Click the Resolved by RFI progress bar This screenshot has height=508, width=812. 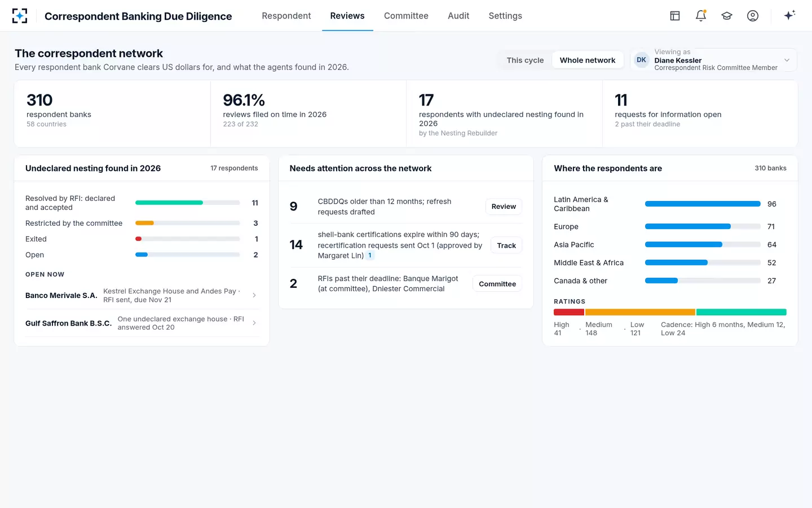point(188,203)
